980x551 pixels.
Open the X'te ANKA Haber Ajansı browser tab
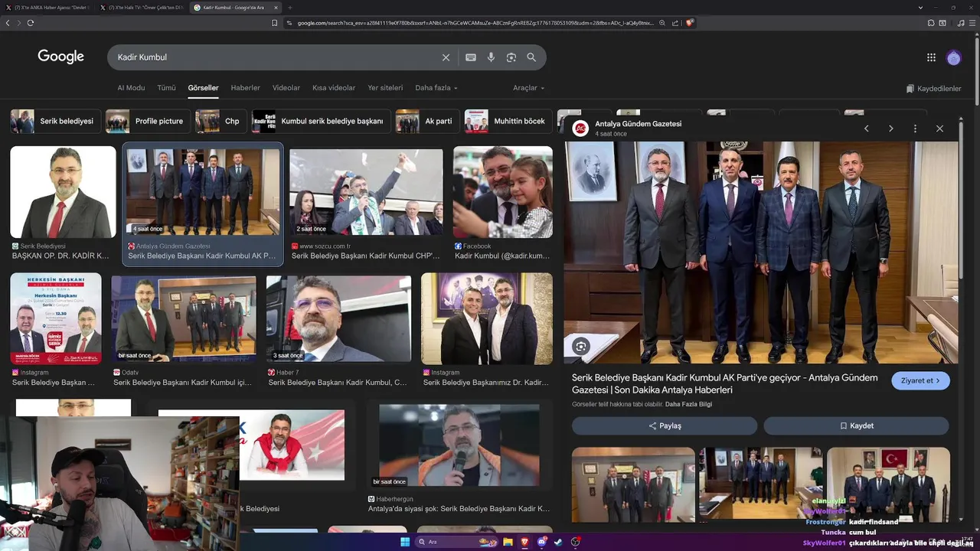pos(50,8)
